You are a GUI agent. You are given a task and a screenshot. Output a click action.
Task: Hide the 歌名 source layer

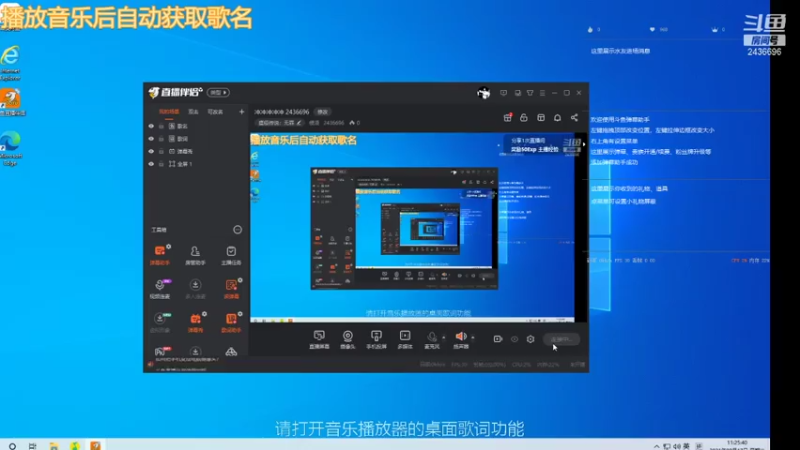tap(151, 126)
